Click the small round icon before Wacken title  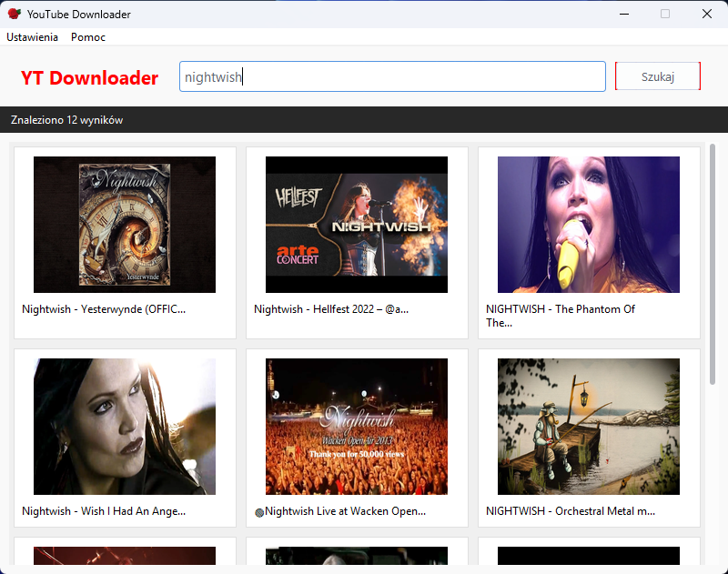[x=259, y=512]
